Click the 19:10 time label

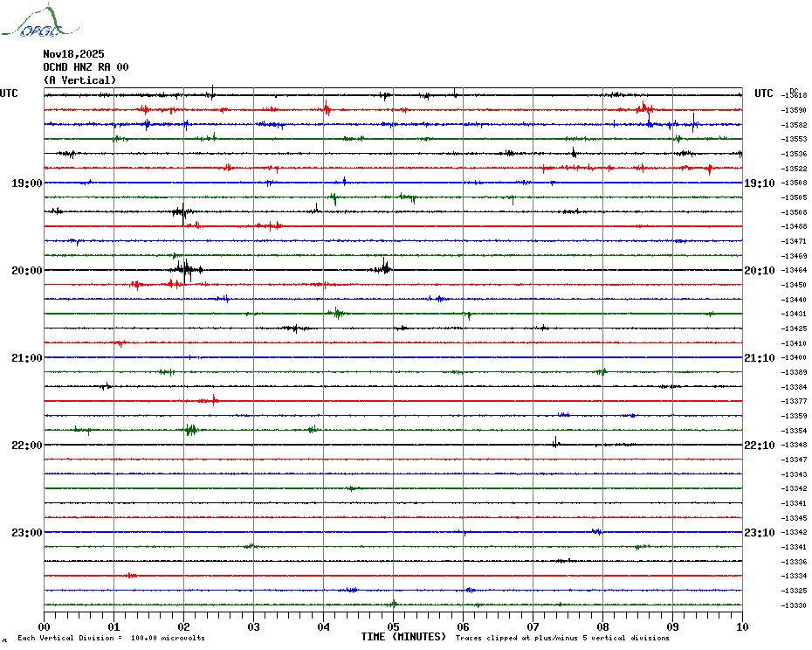click(x=760, y=183)
